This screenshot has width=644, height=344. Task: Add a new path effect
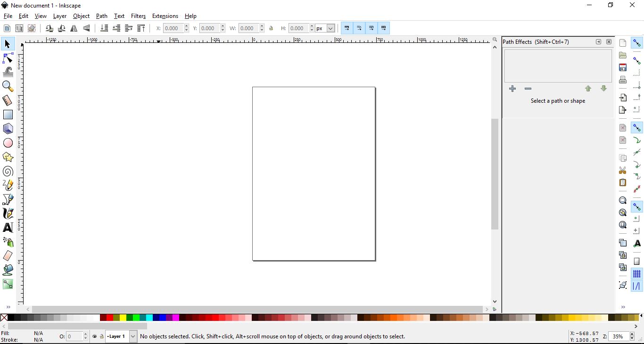click(x=512, y=89)
